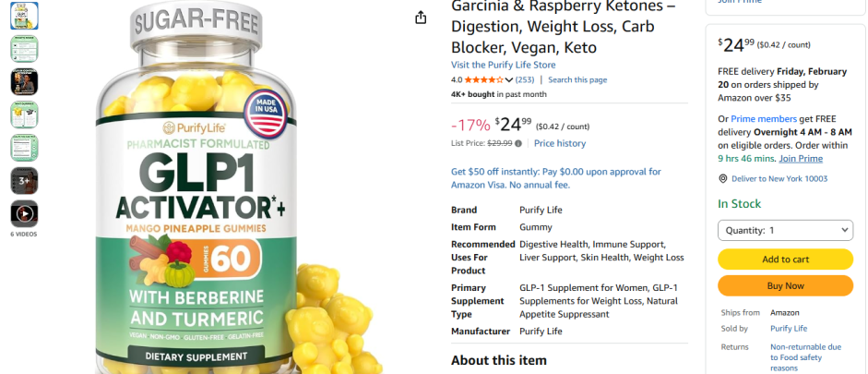868x374 pixels.
Task: Expand the rating breakdown chevron
Action: coord(510,80)
